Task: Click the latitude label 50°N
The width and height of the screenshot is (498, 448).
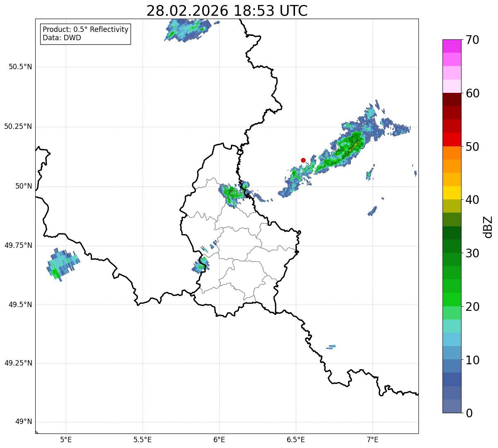Action: click(x=24, y=186)
